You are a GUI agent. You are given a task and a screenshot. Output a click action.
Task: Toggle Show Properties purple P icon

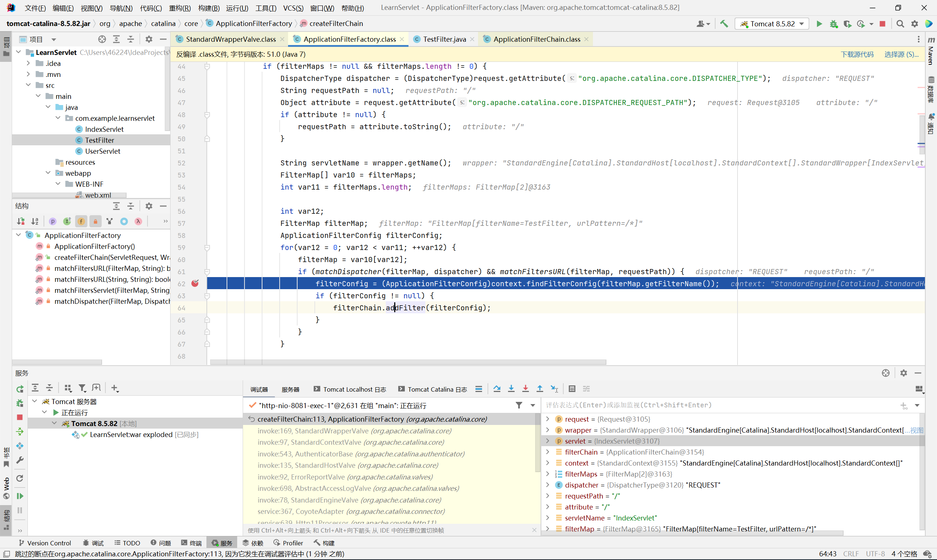coord(52,221)
